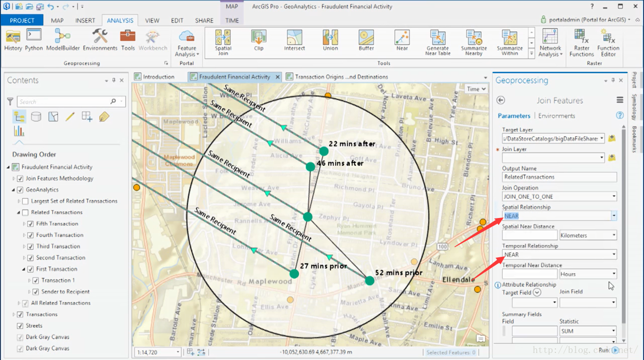
Task: Open Network Analysis menu
Action: pos(550,43)
